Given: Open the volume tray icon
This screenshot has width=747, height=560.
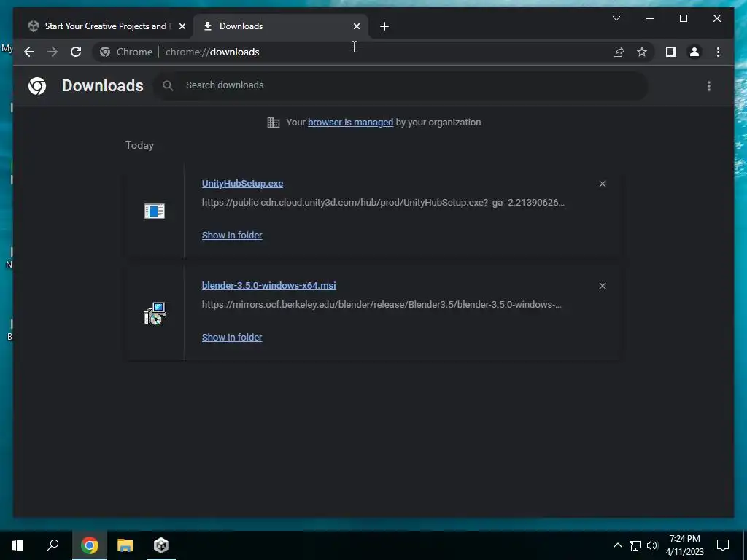Looking at the screenshot, I should 652,545.
